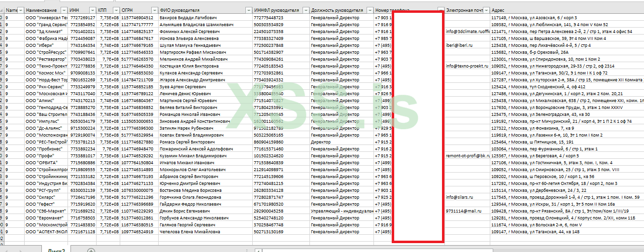Select cell ООО "ОРБИТА"
Viewport: 644px width, 252px height.
point(47,162)
